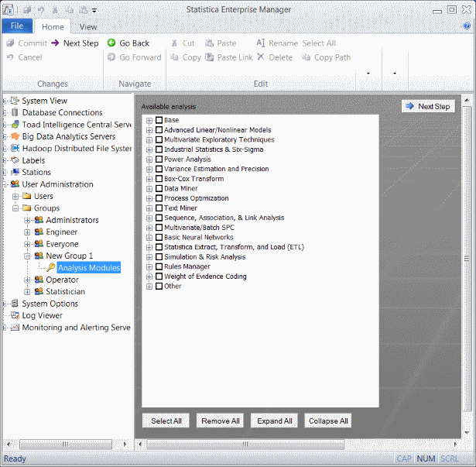Expand the Engineer group node

[x=27, y=232]
